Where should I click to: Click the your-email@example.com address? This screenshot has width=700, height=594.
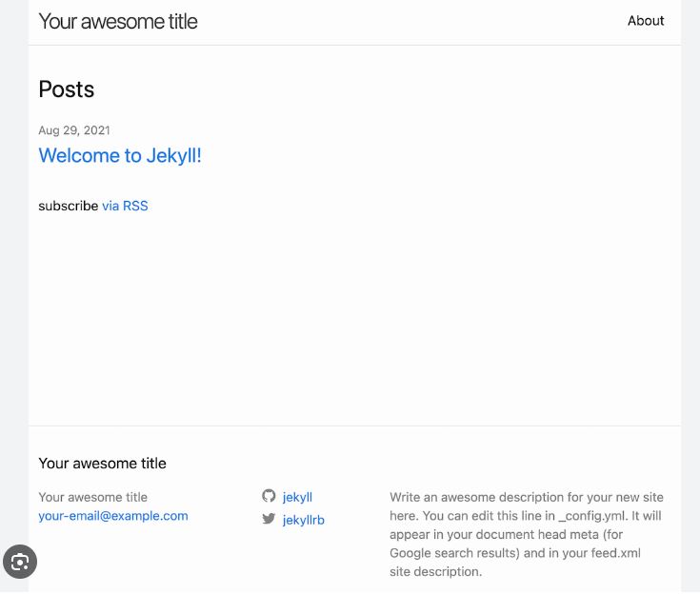click(113, 516)
